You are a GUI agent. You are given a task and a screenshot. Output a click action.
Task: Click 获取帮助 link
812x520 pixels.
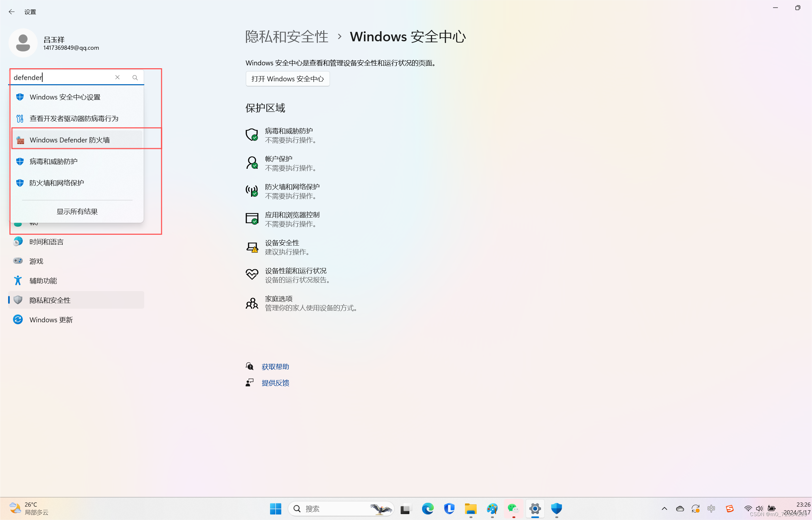coord(275,367)
